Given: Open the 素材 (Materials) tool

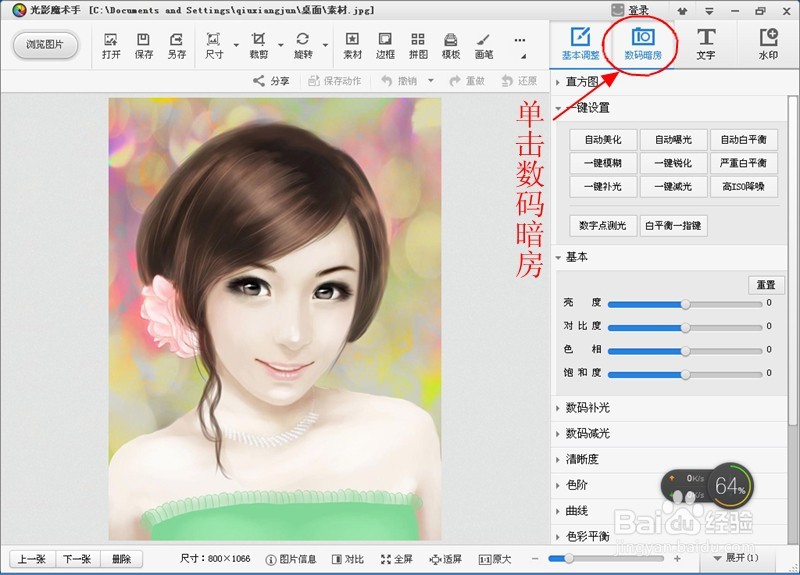Looking at the screenshot, I should click(352, 46).
